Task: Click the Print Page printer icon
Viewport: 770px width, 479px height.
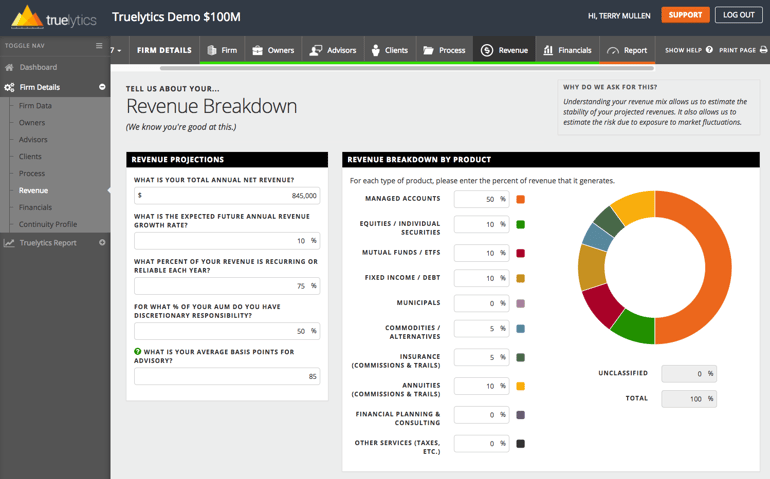Action: [763, 50]
